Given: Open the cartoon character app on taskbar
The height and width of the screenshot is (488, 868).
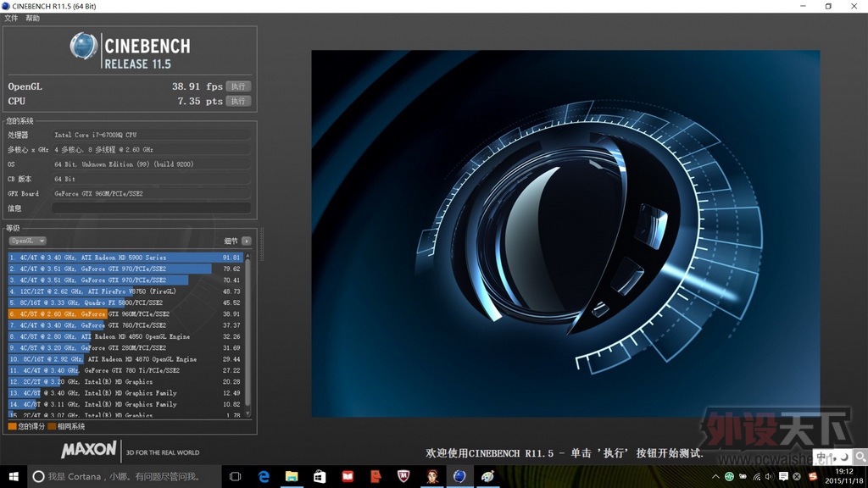Looking at the screenshot, I should (x=431, y=476).
